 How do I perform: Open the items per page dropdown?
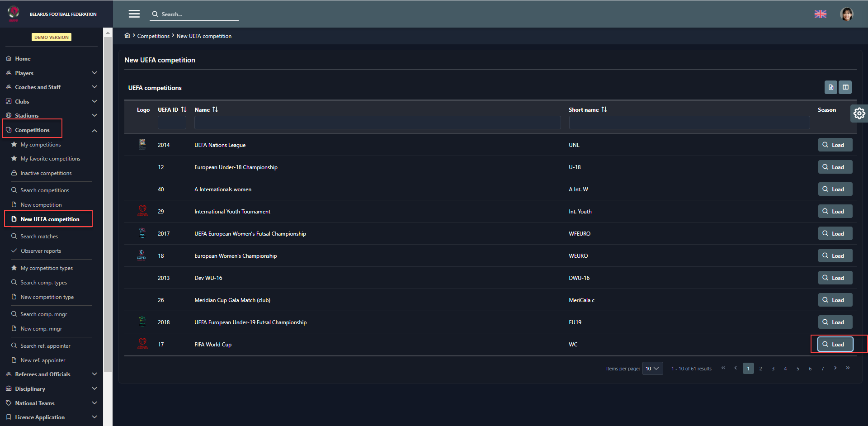(x=652, y=369)
